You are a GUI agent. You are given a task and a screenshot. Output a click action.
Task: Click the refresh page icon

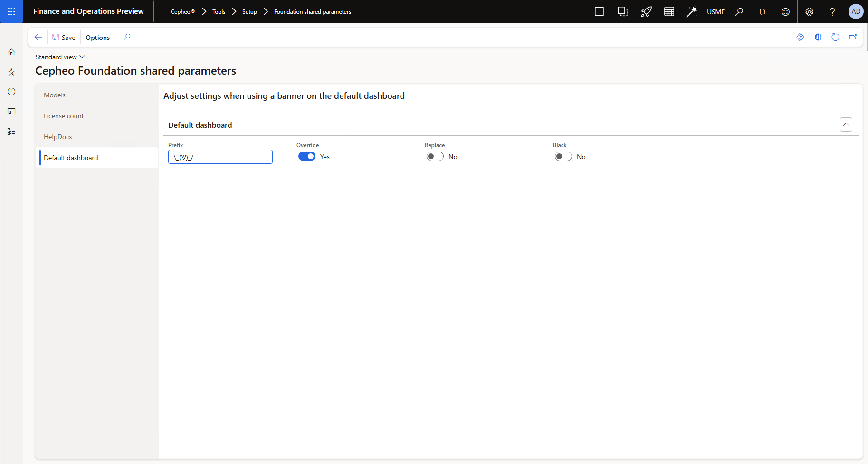pyautogui.click(x=835, y=37)
